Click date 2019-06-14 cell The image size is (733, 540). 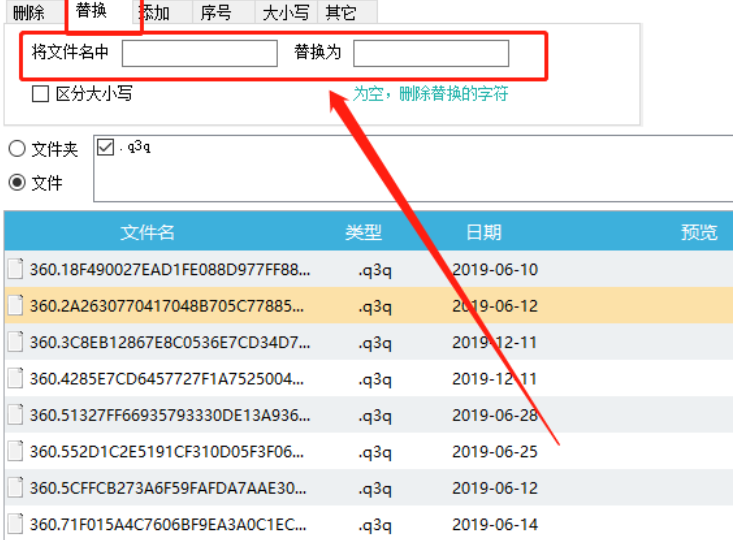click(495, 525)
